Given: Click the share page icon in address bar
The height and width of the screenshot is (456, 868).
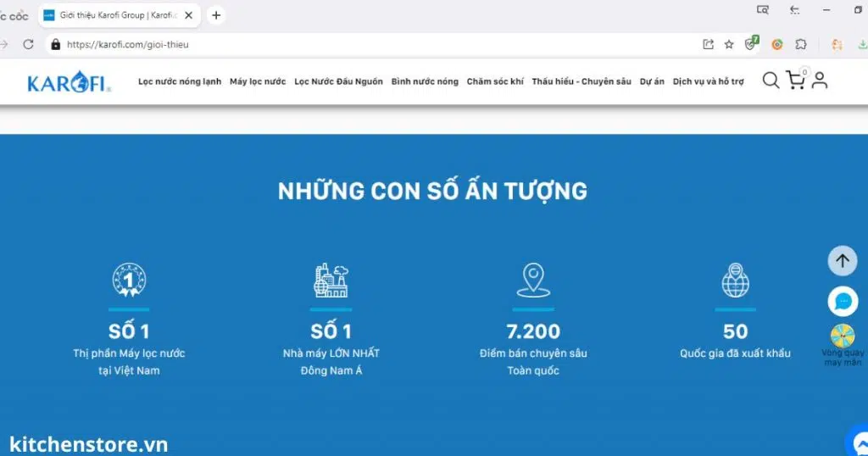Looking at the screenshot, I should (x=708, y=44).
